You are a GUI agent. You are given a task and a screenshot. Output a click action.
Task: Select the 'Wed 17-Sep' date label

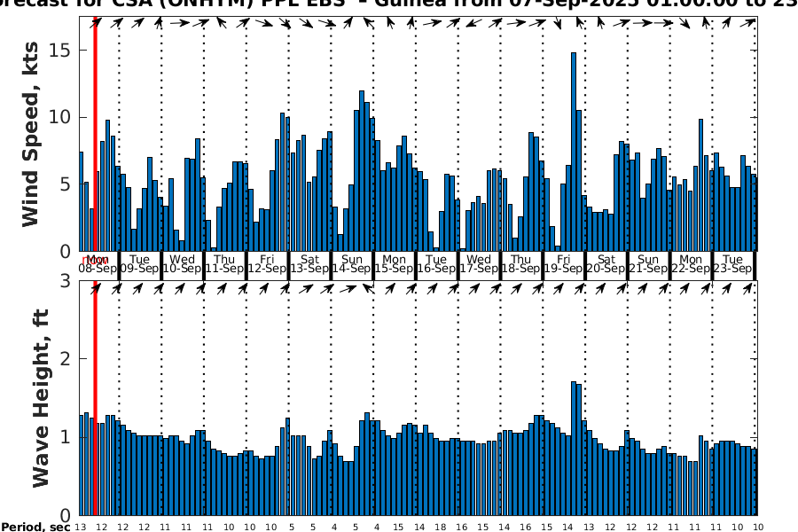pyautogui.click(x=479, y=264)
